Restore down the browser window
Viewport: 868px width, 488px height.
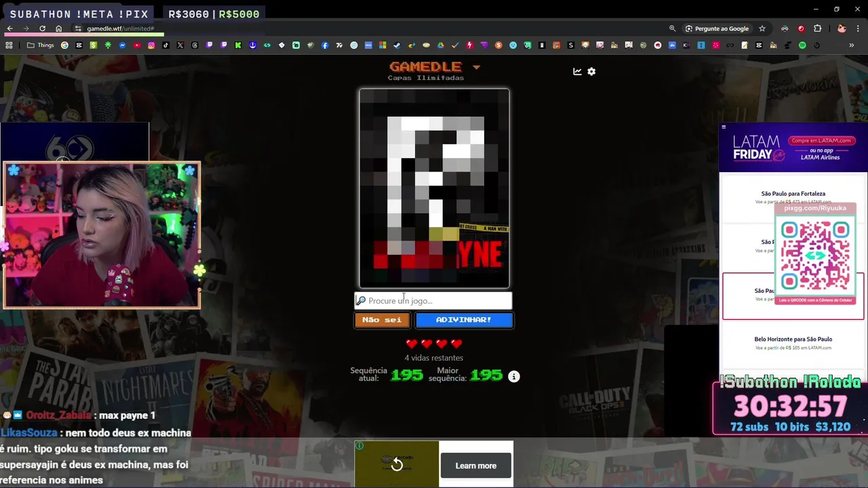pyautogui.click(x=837, y=9)
